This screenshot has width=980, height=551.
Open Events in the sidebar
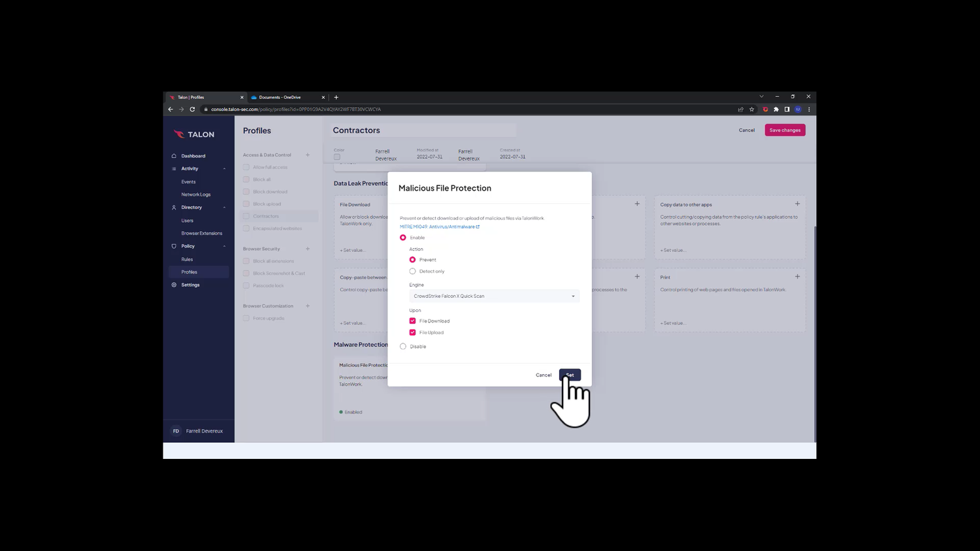[x=188, y=181]
